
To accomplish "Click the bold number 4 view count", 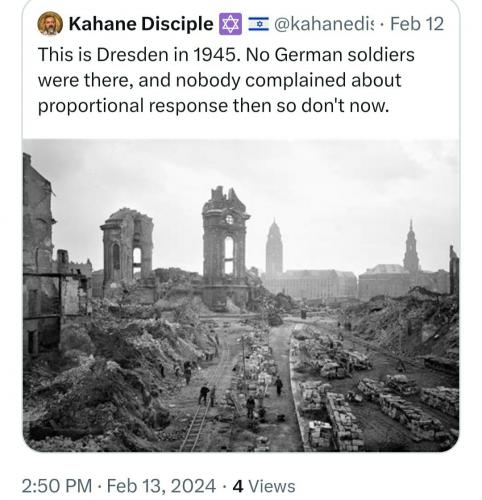I will tap(238, 486).
